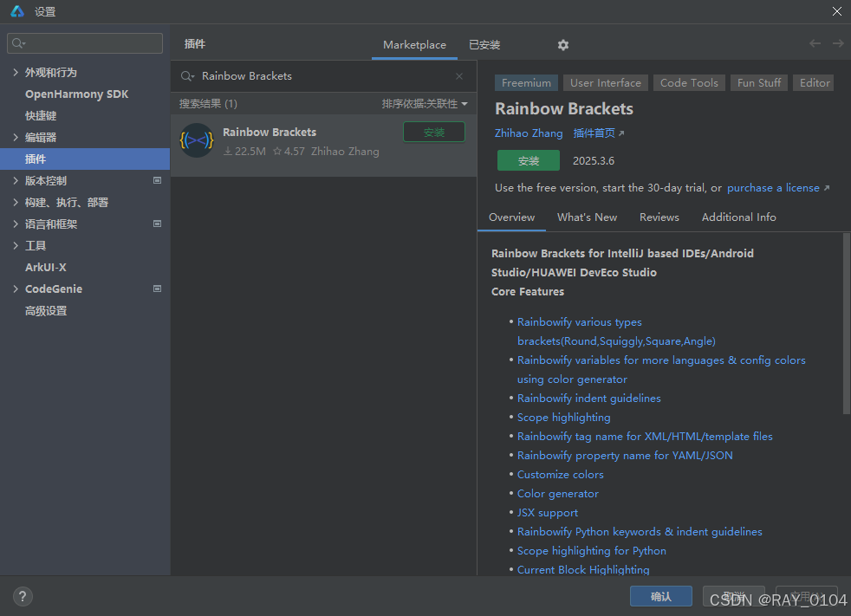851x616 pixels.
Task: Expand the CodeGenie settings group
Action: coord(16,289)
